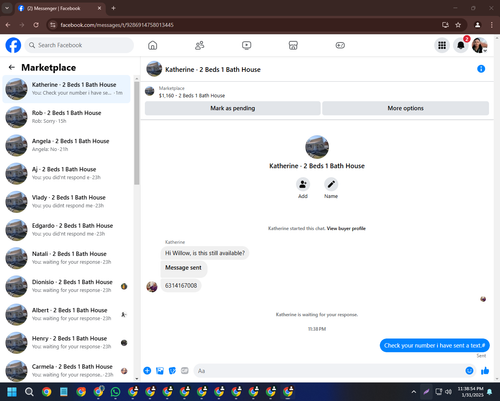Open the Gaming controller icon
The image size is (500, 401).
340,45
